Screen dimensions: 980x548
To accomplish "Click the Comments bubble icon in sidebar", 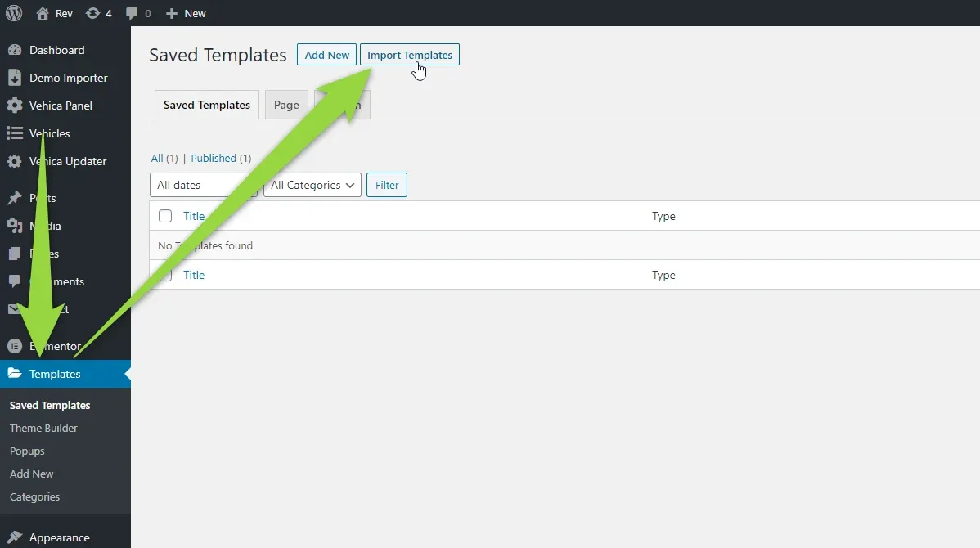I will coord(15,281).
